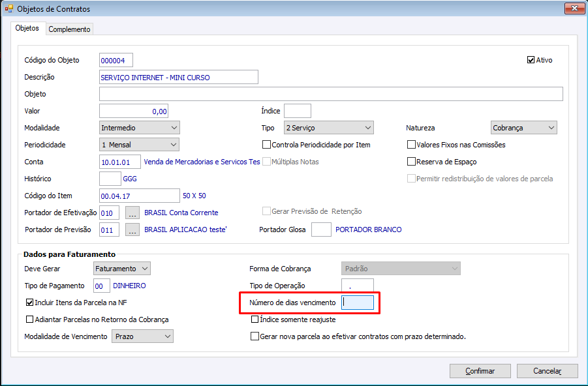Screen dimensions: 588x386
Task: Click the 'Dados para Faturamento' heading
Action: point(69,254)
